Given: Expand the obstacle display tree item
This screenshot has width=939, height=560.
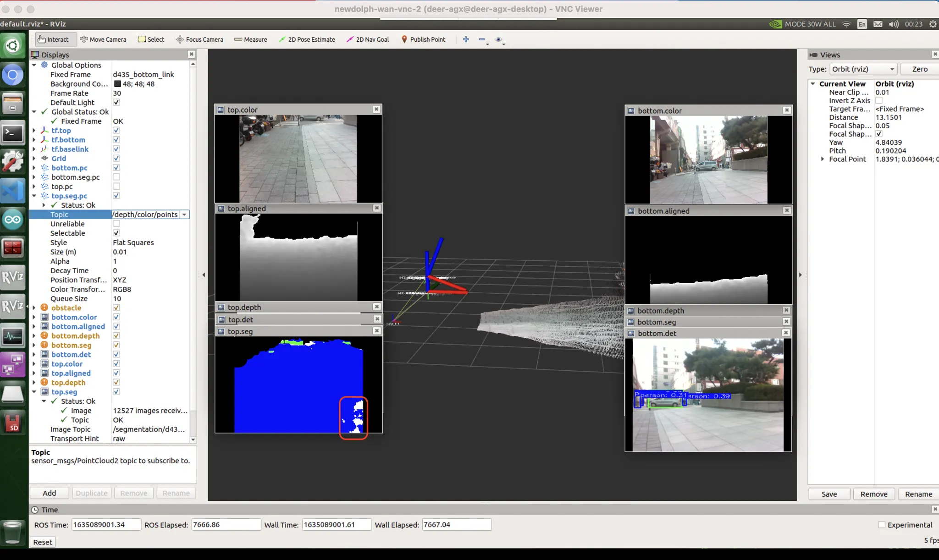Looking at the screenshot, I should pyautogui.click(x=34, y=308).
